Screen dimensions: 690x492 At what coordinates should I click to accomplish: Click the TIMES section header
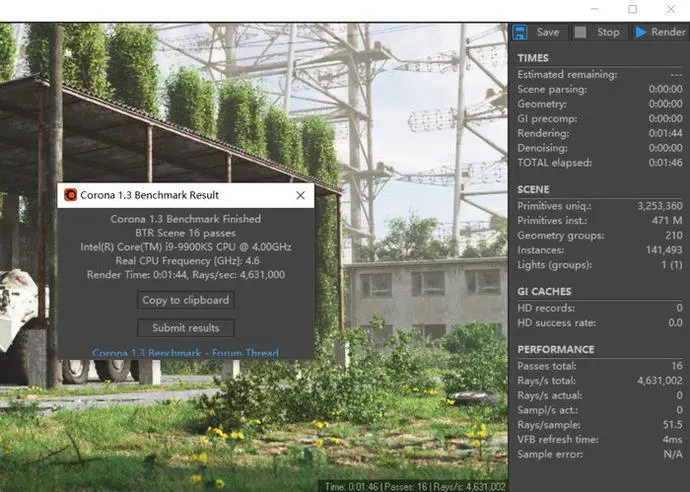coord(533,58)
